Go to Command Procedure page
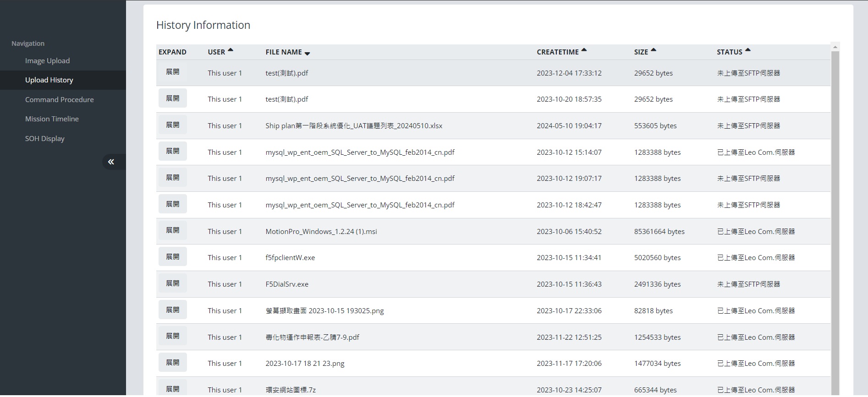868x397 pixels. [59, 99]
